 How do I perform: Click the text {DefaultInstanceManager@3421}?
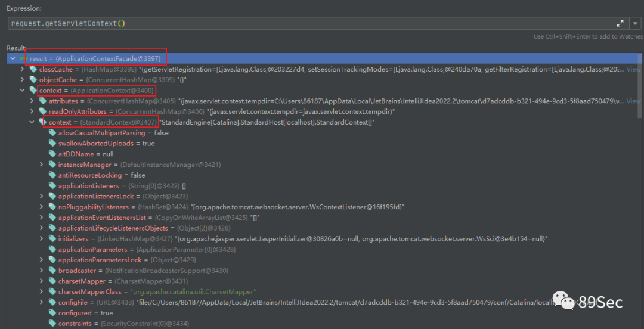pos(171,164)
